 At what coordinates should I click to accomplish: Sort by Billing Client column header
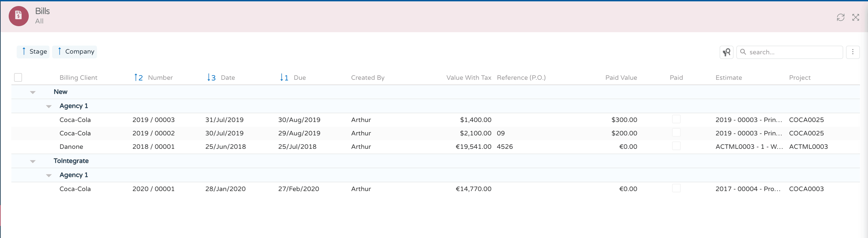[78, 78]
